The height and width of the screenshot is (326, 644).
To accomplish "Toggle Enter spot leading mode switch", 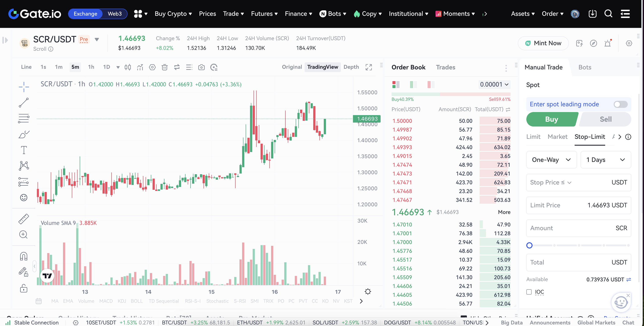I will coord(620,104).
